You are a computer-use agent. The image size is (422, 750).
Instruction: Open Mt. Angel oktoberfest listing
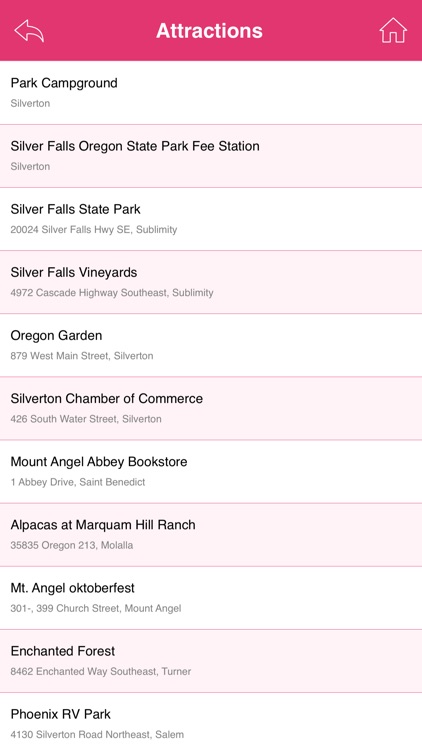coord(211,598)
